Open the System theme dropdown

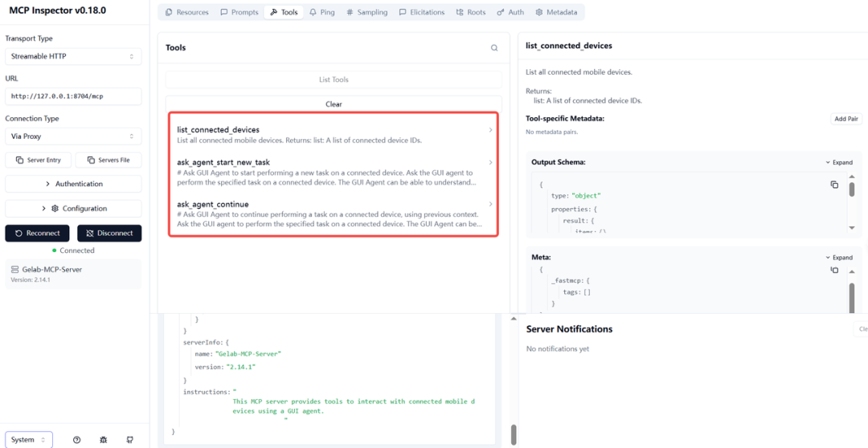pyautogui.click(x=29, y=440)
